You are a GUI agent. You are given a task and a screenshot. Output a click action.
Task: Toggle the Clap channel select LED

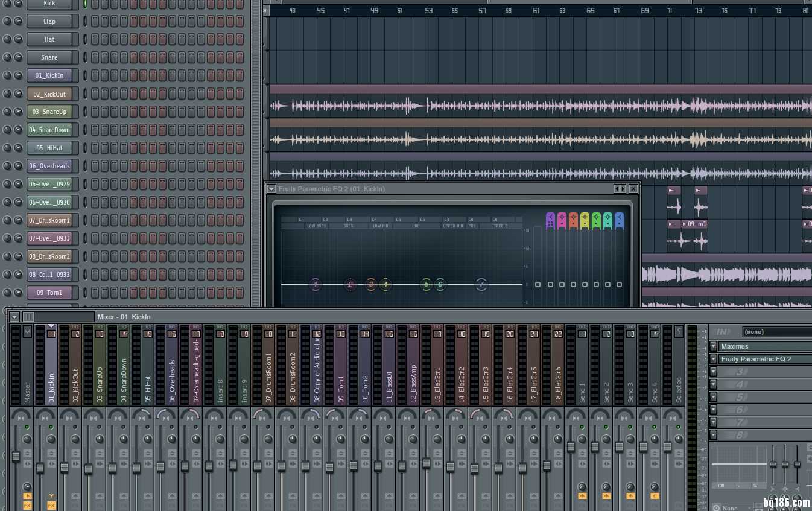pos(85,21)
